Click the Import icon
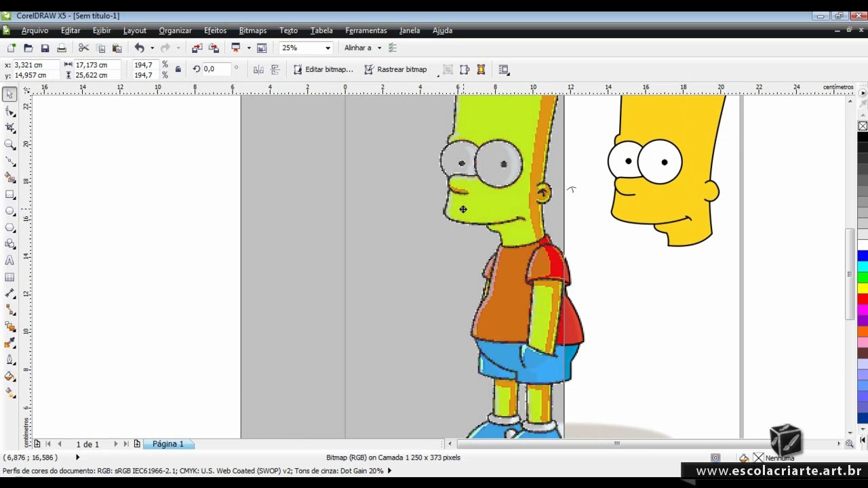 197,48
